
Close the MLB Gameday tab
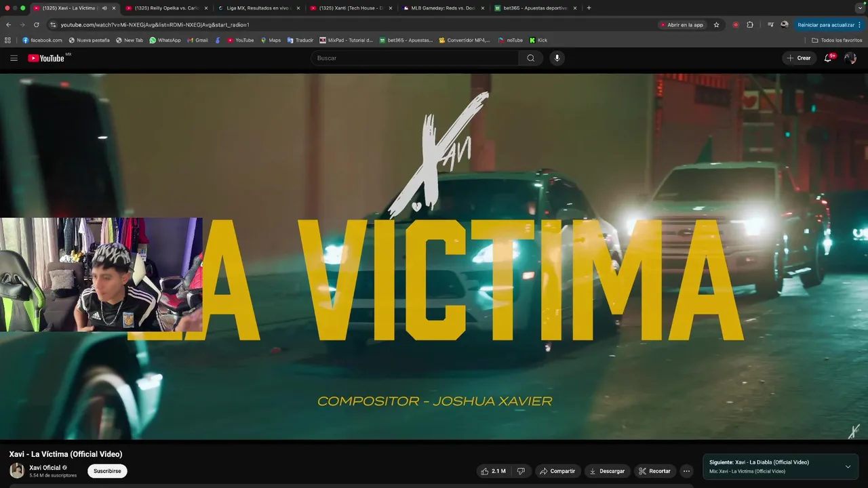[x=483, y=8]
